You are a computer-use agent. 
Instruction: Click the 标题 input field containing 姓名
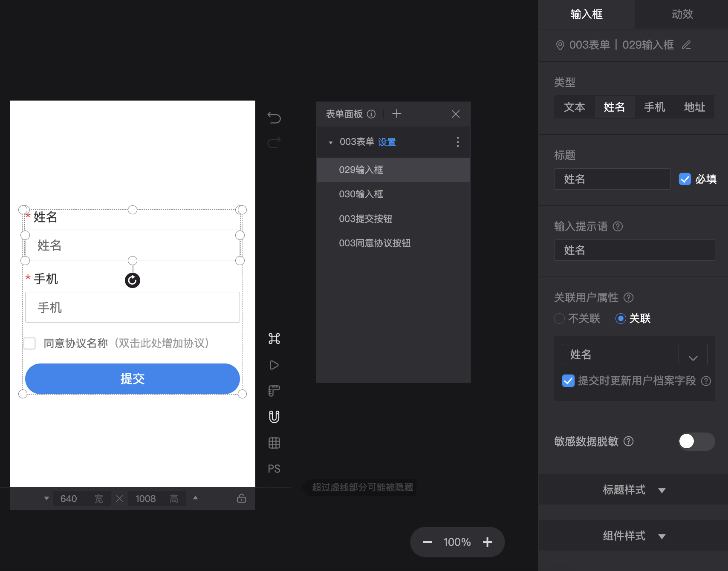[x=612, y=179]
